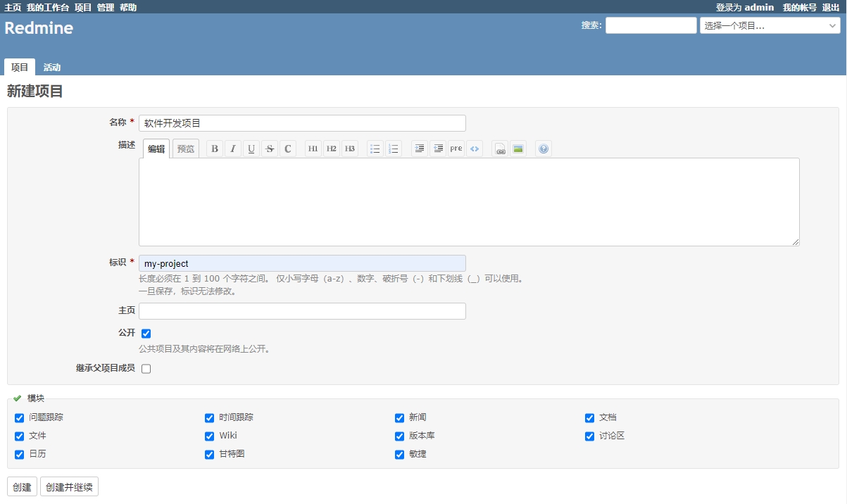
Task: Click the 创建 button
Action: coord(22,487)
